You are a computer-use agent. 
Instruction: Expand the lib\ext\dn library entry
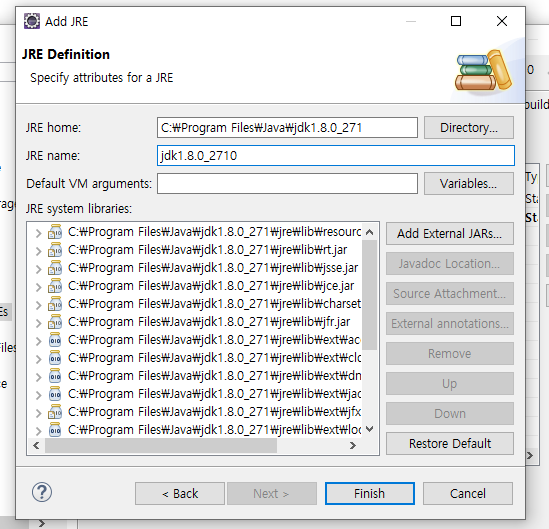click(x=39, y=377)
